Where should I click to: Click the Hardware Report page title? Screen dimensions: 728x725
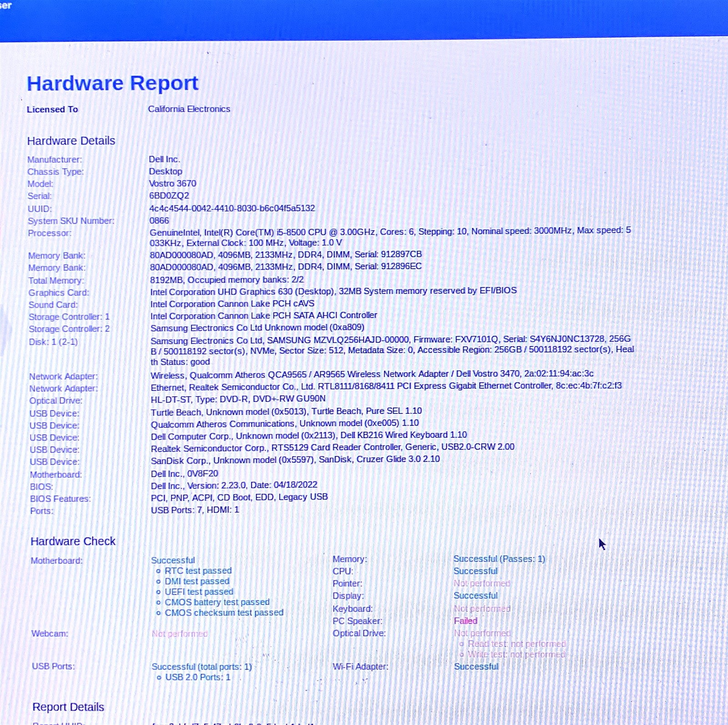[112, 84]
